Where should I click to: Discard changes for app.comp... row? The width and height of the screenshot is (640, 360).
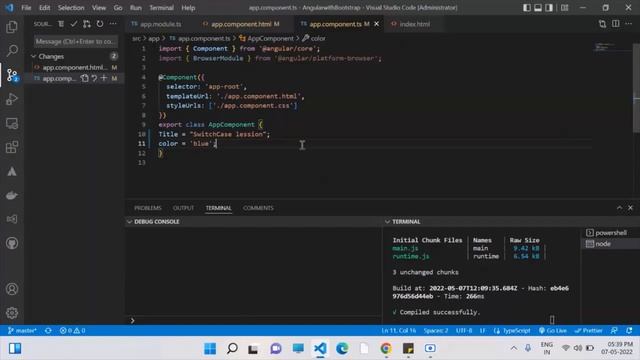coord(94,78)
